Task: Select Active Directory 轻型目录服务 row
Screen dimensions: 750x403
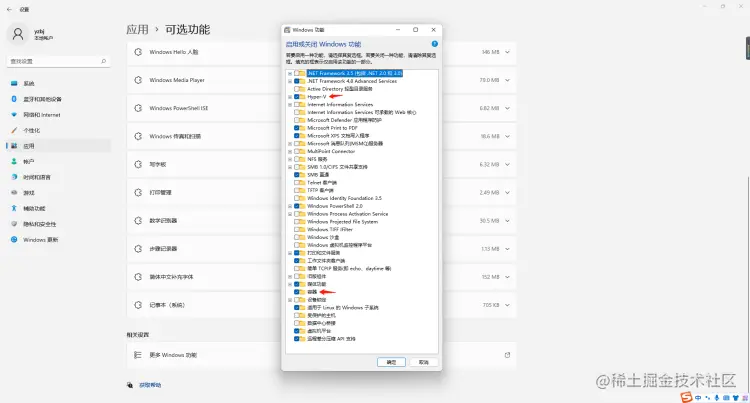Action: pyautogui.click(x=340, y=89)
